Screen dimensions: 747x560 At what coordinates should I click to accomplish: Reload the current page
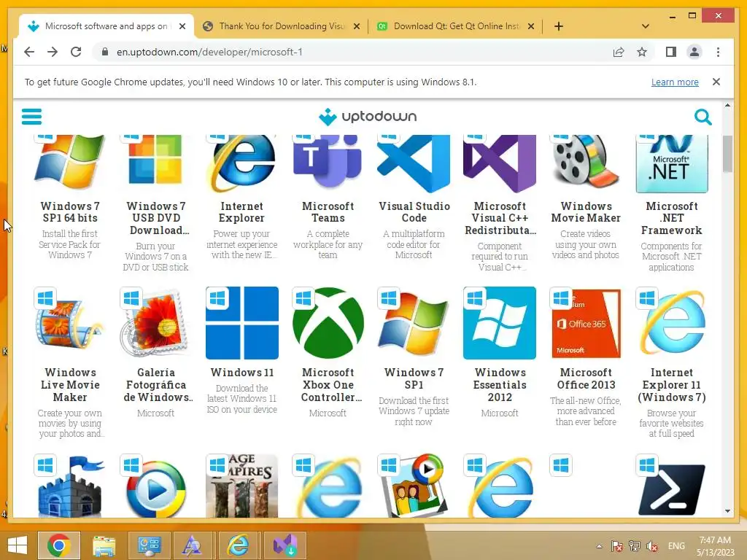[76, 52]
